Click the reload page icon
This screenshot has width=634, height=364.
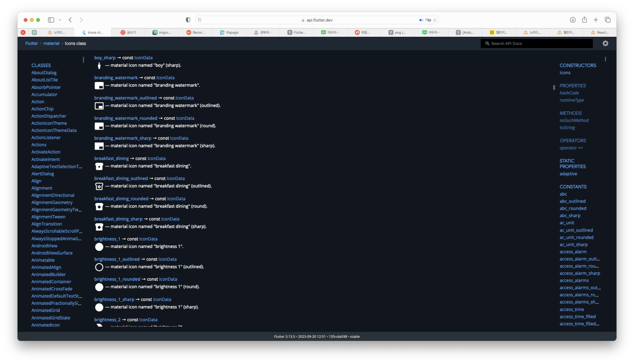(x=435, y=20)
